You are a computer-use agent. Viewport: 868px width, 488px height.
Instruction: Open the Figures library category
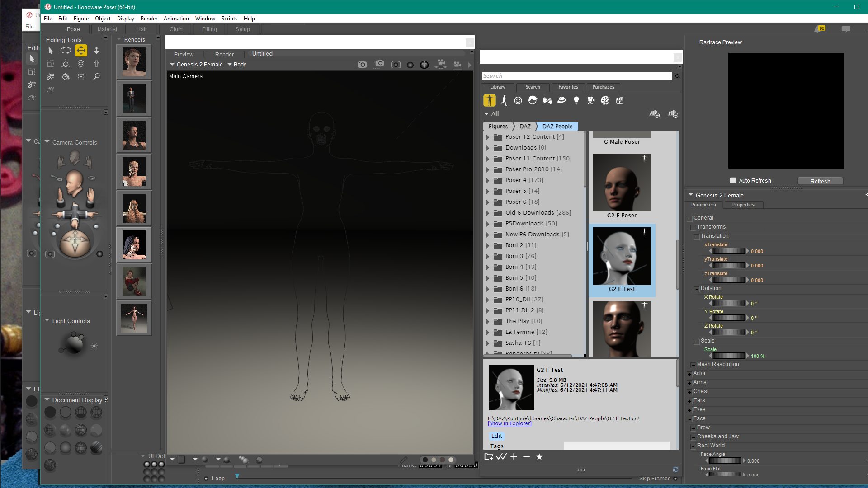coord(489,100)
